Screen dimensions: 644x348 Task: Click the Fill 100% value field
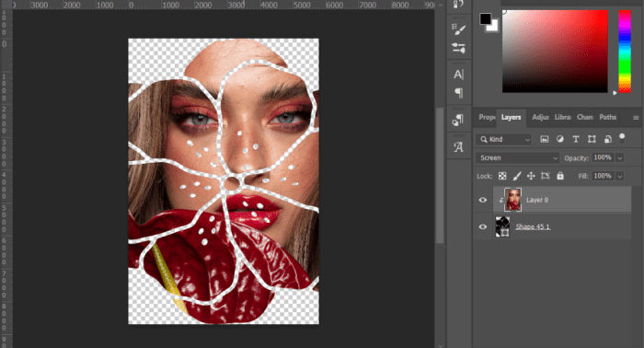[603, 176]
